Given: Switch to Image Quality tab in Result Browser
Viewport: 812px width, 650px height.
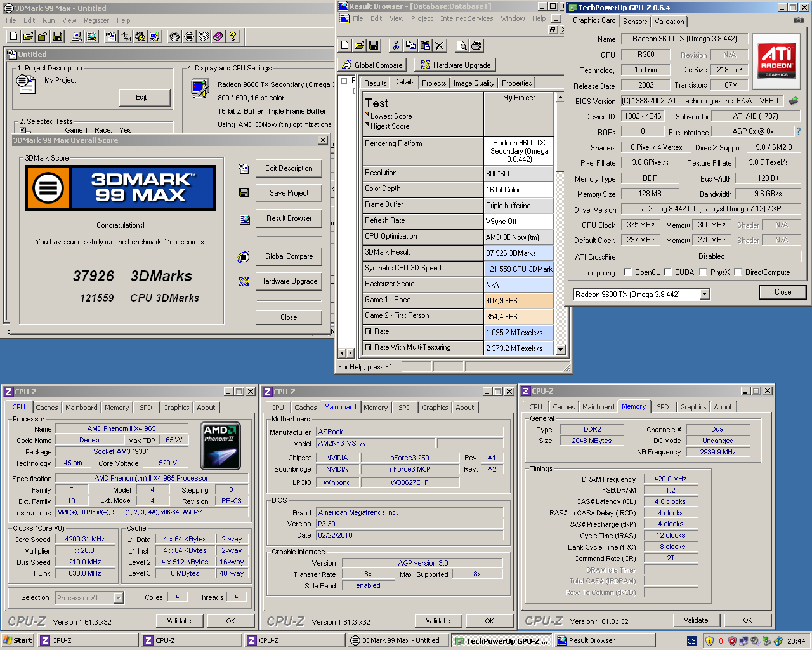Looking at the screenshot, I should pos(474,83).
